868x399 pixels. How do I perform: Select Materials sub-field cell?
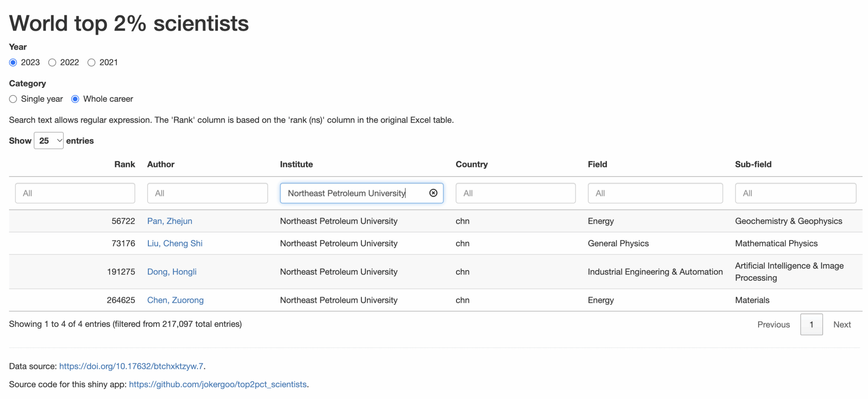[752, 300]
